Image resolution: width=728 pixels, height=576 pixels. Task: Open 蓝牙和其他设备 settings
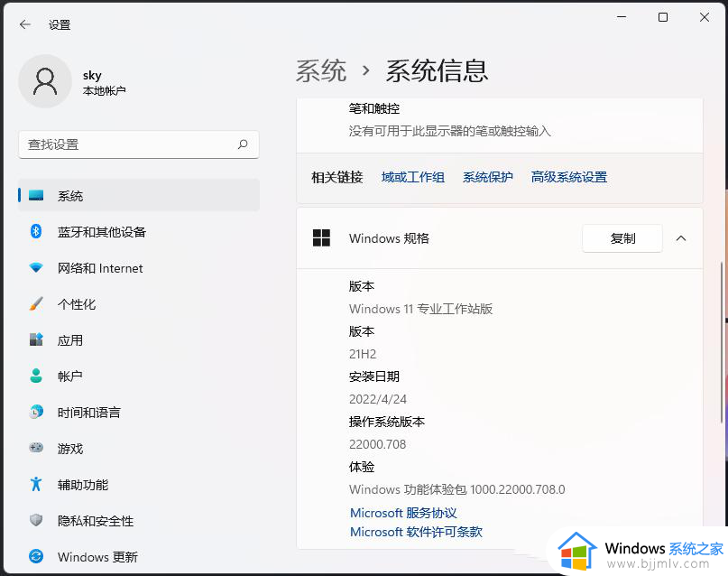(x=139, y=231)
